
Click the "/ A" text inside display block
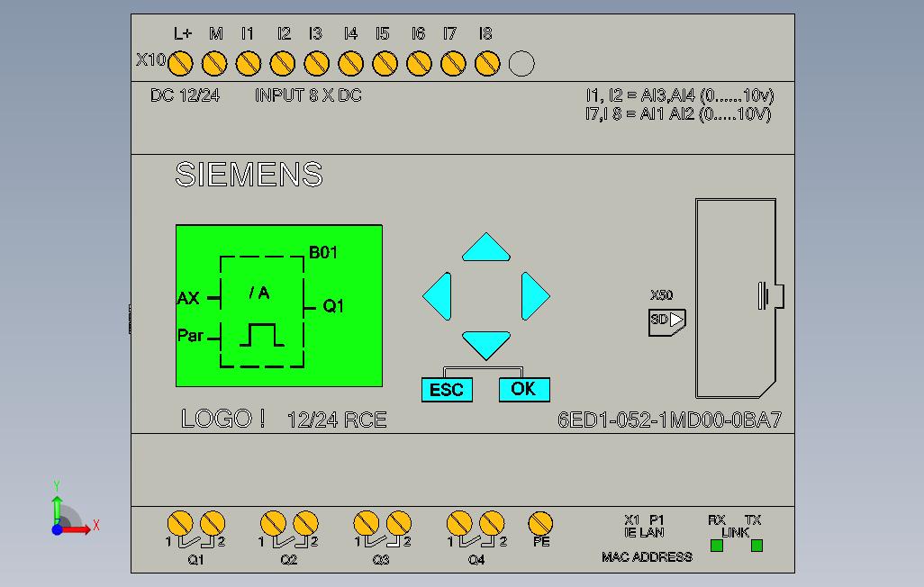click(x=259, y=293)
